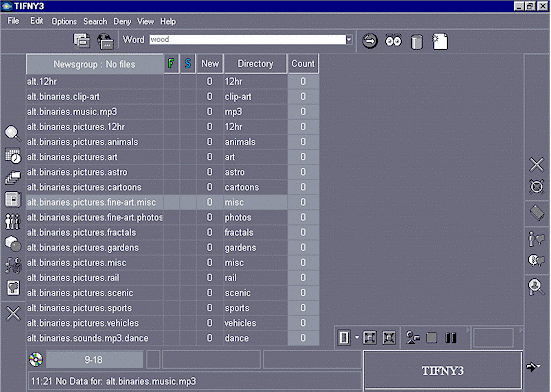Click the cube and sphere icon
Viewport: 551px width, 392px height.
(x=13, y=244)
